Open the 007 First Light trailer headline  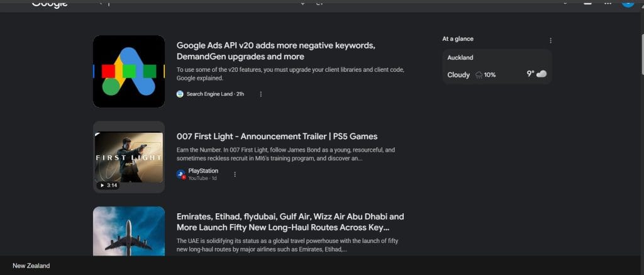tap(277, 137)
